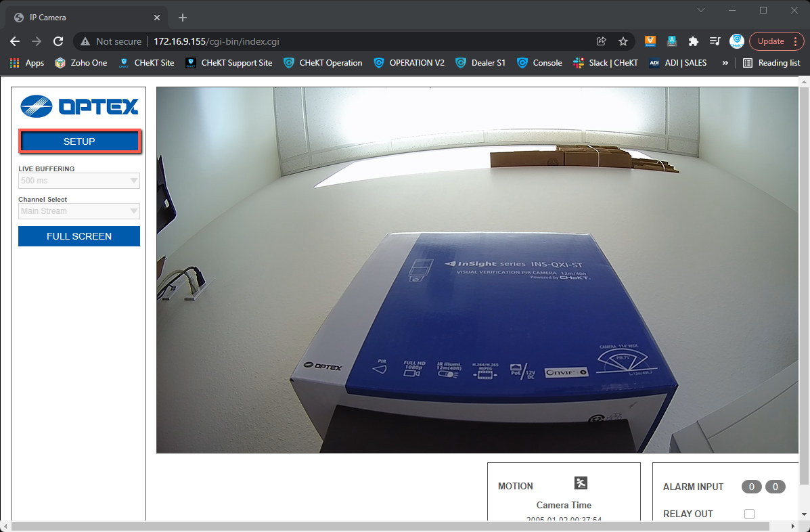Select the IP Camera tab
Screen dimensions: 810x532
point(87,18)
